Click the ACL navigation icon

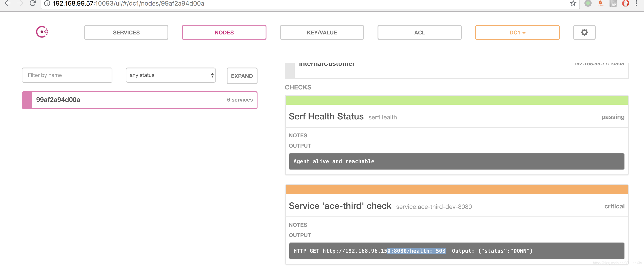coord(419,32)
